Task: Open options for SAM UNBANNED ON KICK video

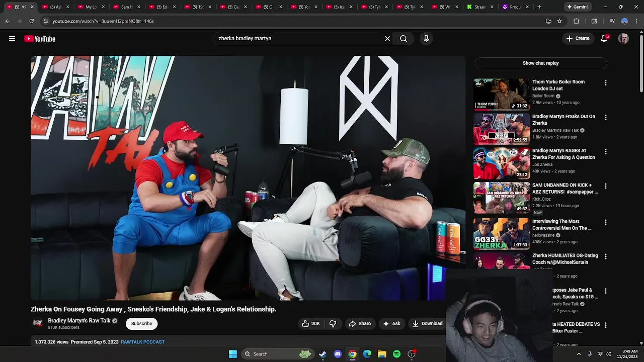Action: point(606,186)
